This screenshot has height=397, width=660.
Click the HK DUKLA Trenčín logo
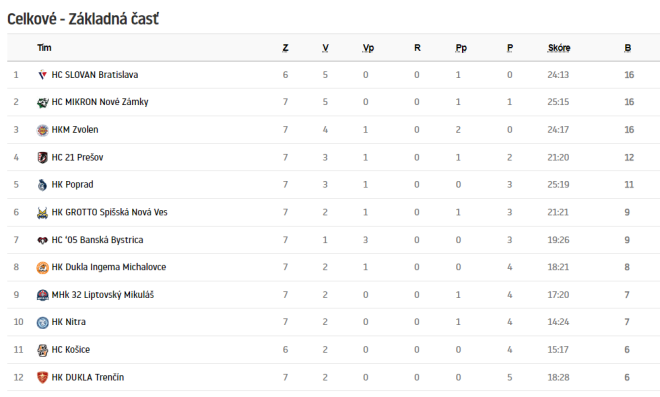point(42,377)
